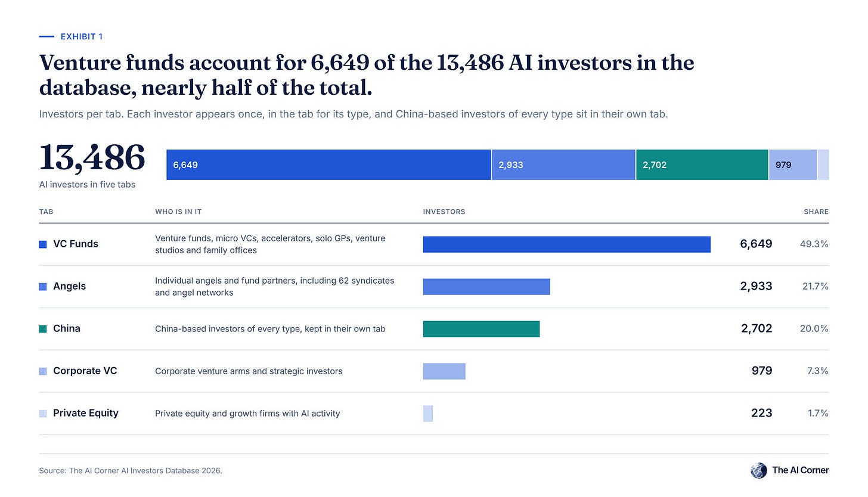This screenshot has height=497, width=868.
Task: Click The AI Corner brand name
Action: click(801, 470)
